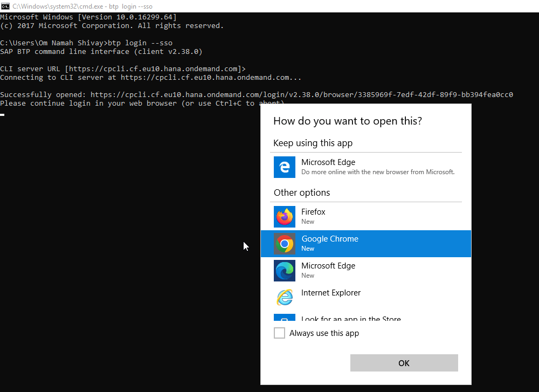Click the 'SAP BTP command line interface' line

coord(101,52)
